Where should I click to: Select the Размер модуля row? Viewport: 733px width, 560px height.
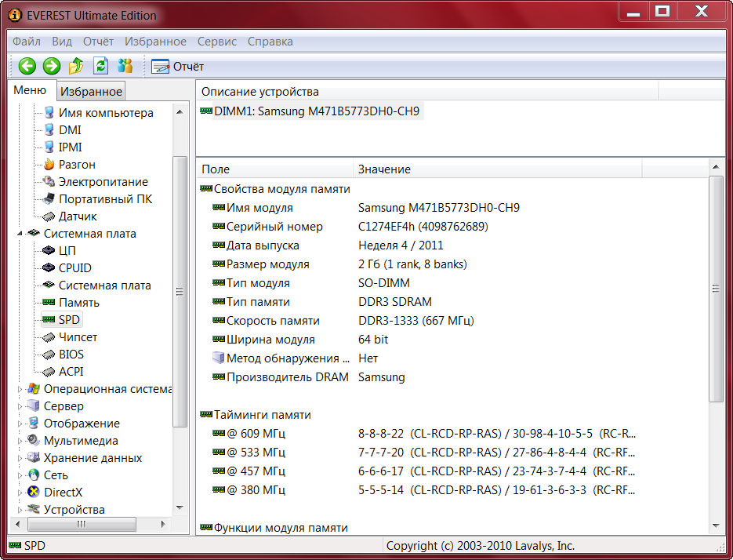coord(339,264)
